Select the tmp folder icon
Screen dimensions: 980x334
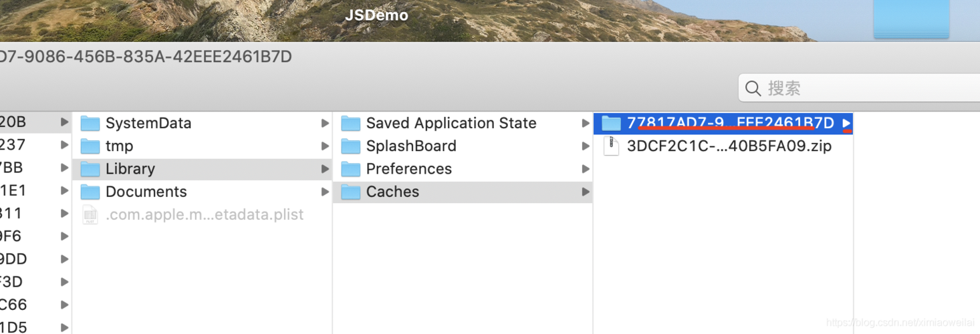(90, 146)
